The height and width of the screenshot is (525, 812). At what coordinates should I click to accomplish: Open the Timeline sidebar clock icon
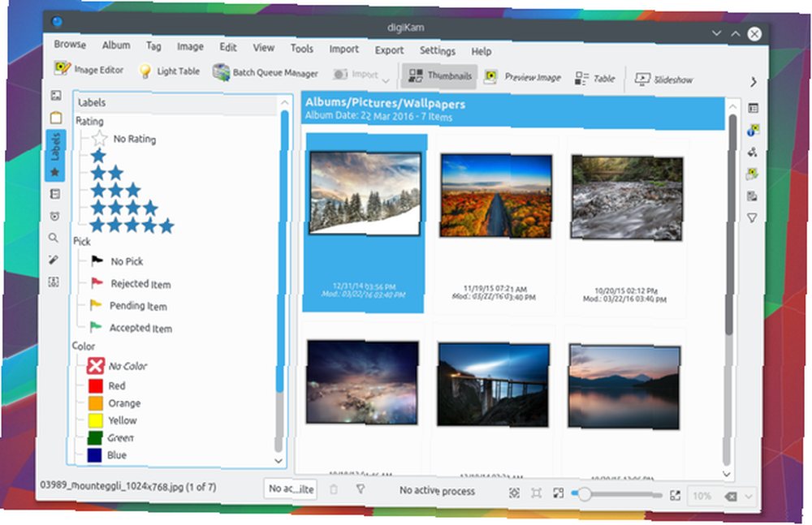coord(55,216)
